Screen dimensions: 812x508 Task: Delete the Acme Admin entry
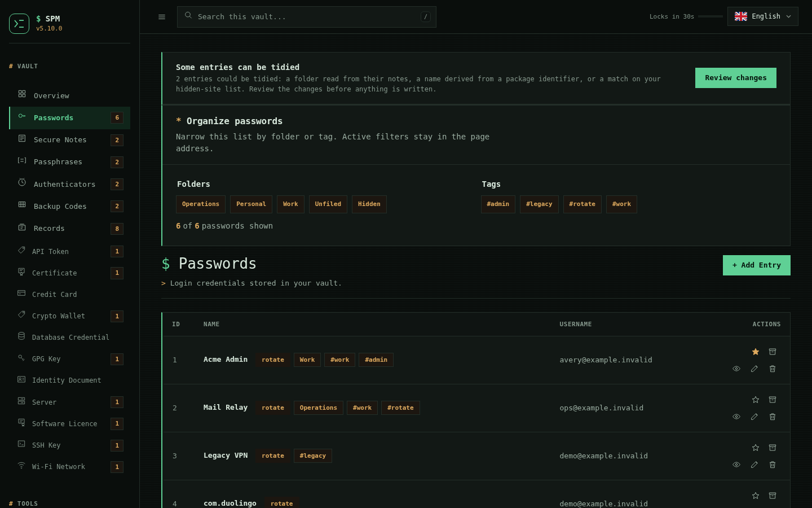point(773,369)
